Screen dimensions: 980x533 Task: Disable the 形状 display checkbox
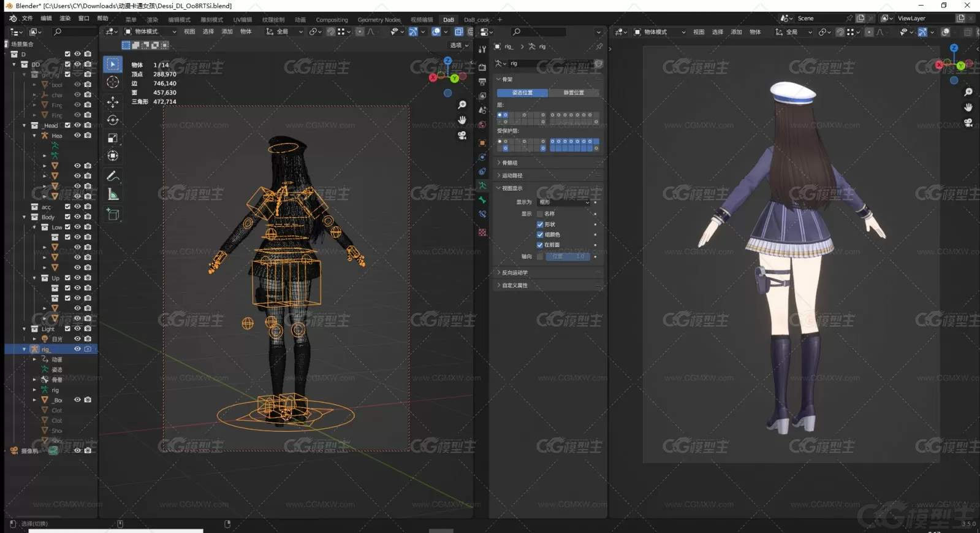tap(540, 224)
